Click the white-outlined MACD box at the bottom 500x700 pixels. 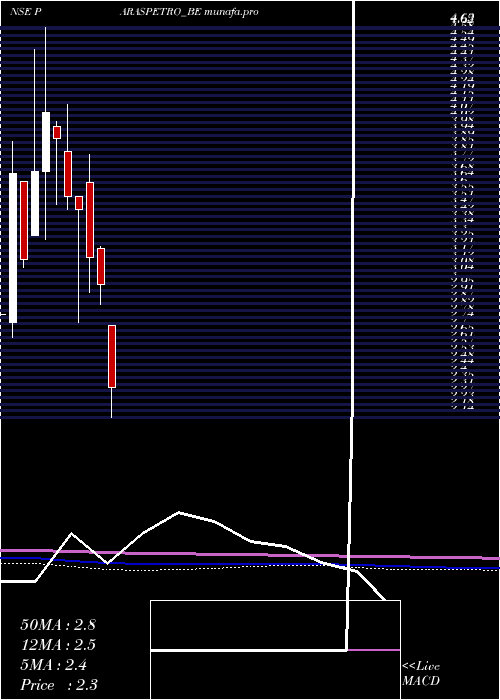(275, 650)
